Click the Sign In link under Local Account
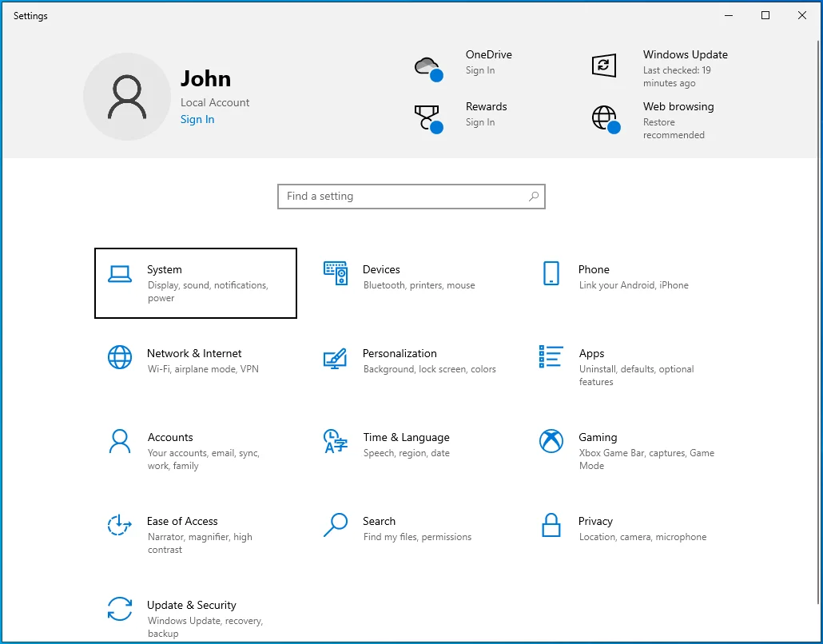Viewport: 823px width, 644px height. click(x=197, y=120)
